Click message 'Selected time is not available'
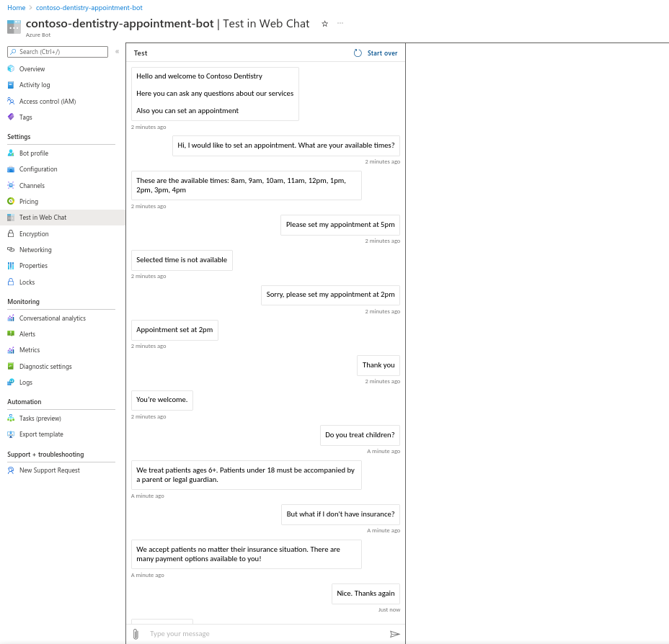This screenshot has width=669, height=644. tap(182, 260)
